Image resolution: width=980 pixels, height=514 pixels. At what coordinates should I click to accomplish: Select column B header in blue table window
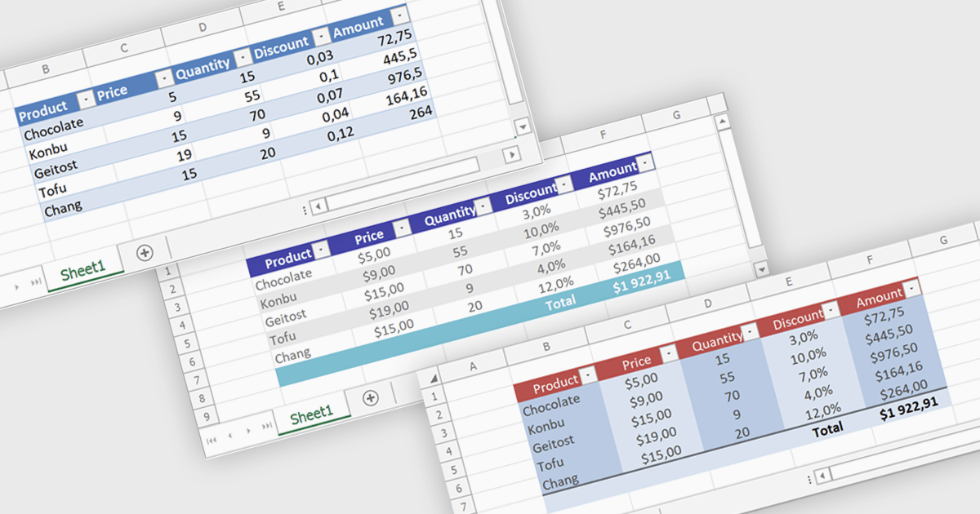coord(45,69)
